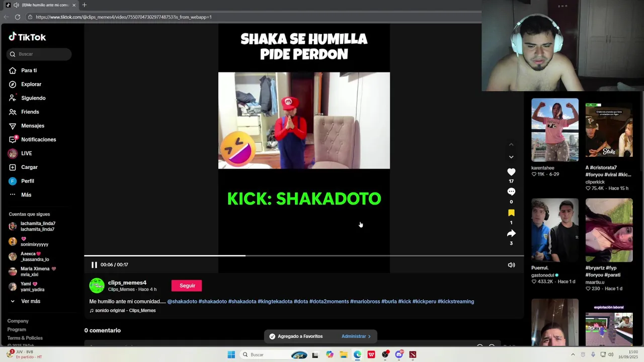The width and height of the screenshot is (644, 362).
Task: Open cliperkick #cristorata7 video thumbnail
Action: (609, 130)
